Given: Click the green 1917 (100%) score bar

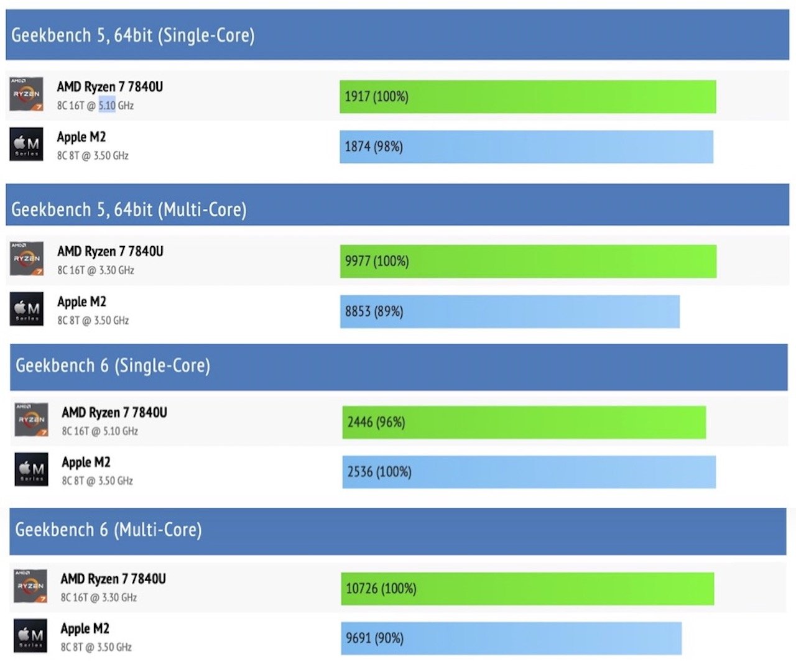Looking at the screenshot, I should [x=527, y=97].
